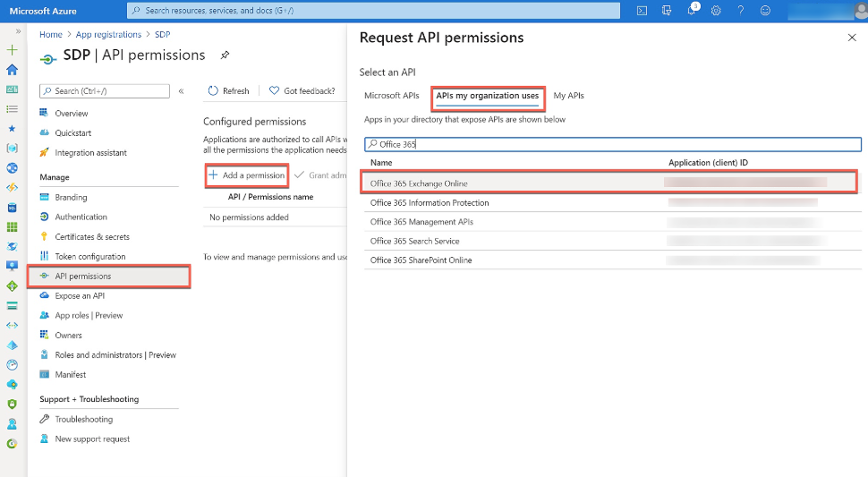Collapse the resource menu with double chevron
This screenshot has width=868, height=477.
(181, 91)
